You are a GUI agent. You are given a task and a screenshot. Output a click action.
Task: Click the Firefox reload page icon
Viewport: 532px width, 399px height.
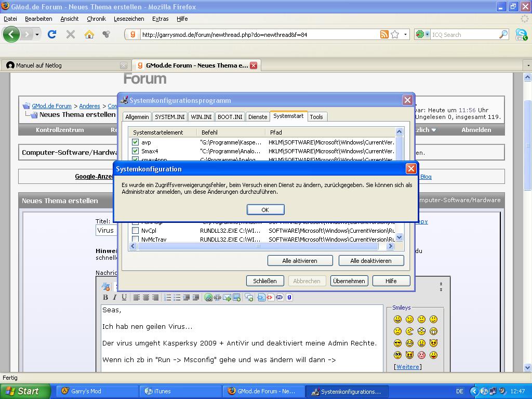[x=51, y=35]
